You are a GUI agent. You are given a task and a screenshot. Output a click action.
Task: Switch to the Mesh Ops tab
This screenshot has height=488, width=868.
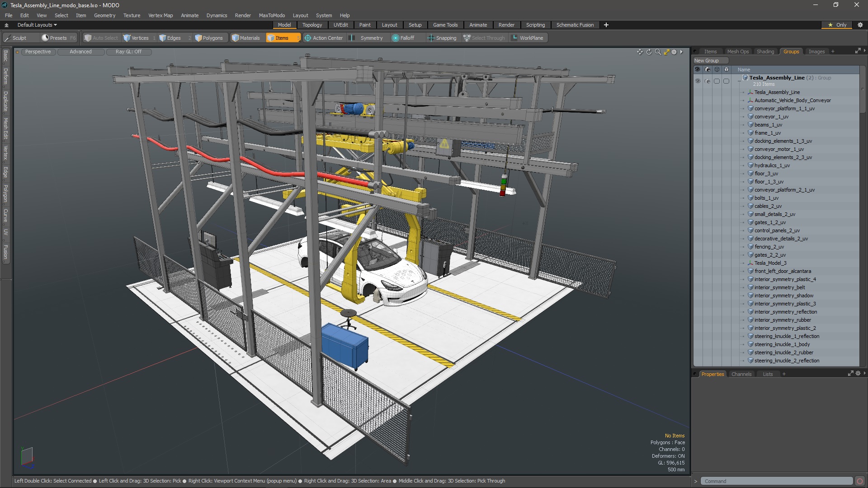pyautogui.click(x=738, y=52)
